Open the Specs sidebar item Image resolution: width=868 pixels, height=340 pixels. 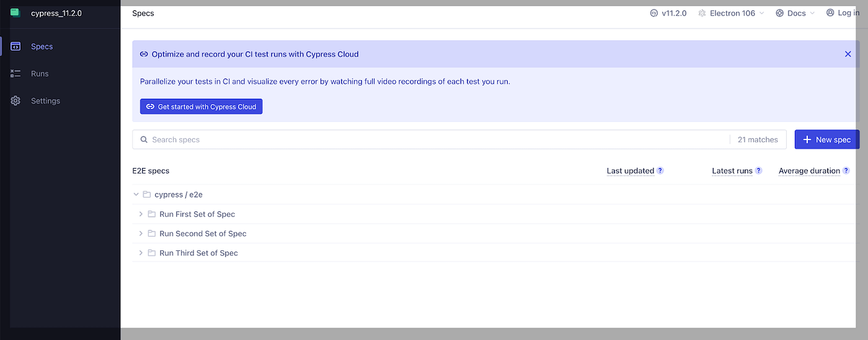(60, 46)
